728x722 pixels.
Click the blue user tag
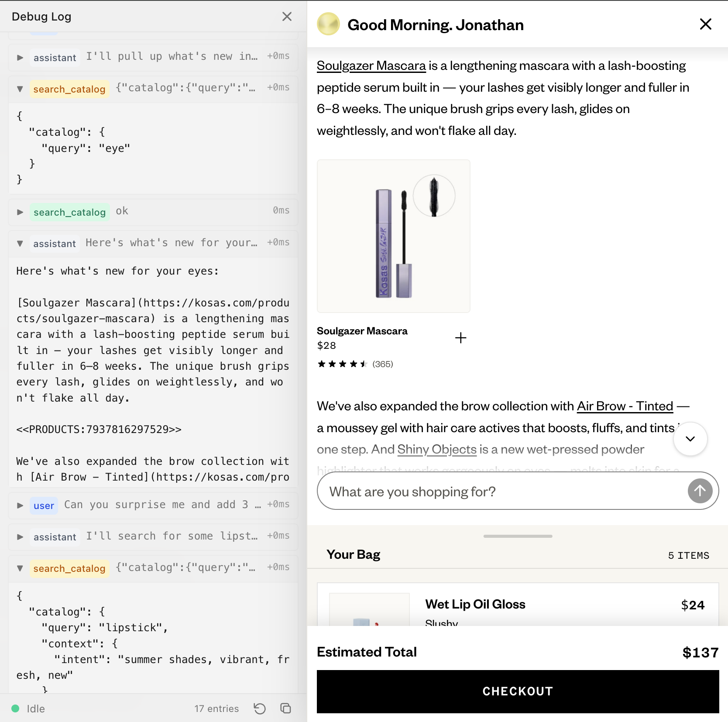click(44, 505)
